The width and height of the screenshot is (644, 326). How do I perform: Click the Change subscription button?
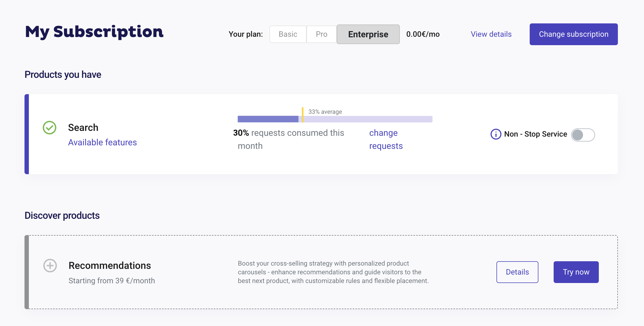[x=574, y=34]
